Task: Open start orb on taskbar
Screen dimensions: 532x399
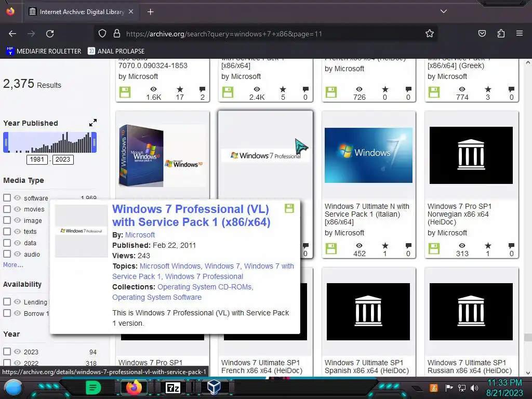Action: click(x=14, y=388)
